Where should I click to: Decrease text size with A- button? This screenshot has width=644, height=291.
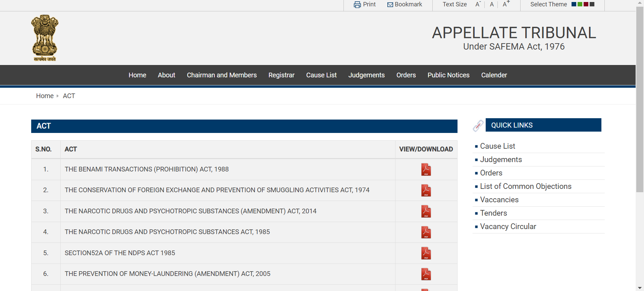[478, 4]
